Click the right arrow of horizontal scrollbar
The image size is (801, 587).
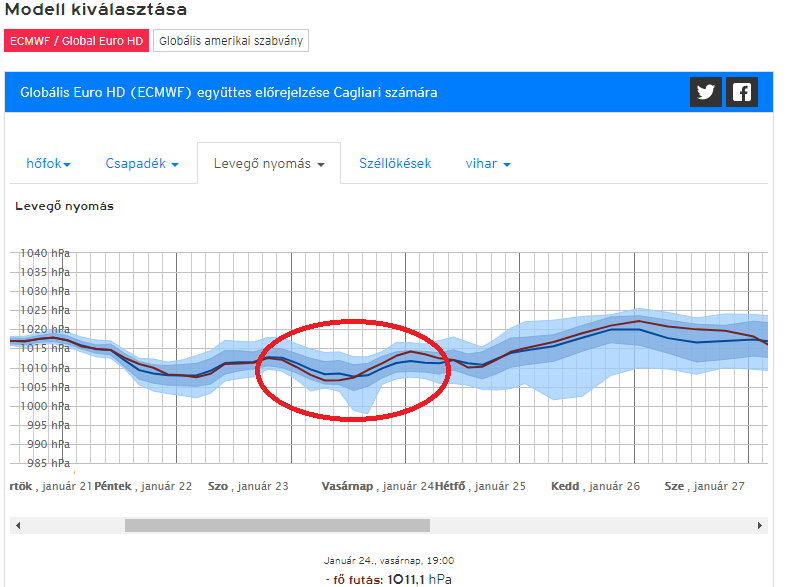(x=761, y=525)
